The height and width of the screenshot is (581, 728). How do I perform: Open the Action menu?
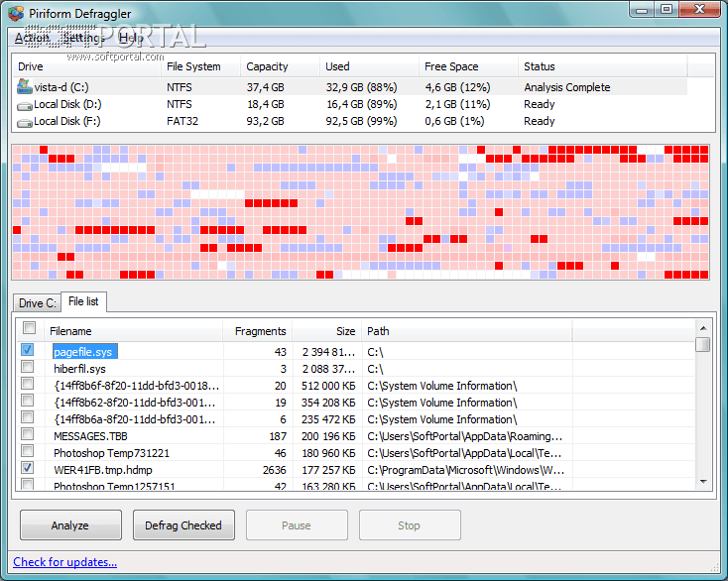32,38
